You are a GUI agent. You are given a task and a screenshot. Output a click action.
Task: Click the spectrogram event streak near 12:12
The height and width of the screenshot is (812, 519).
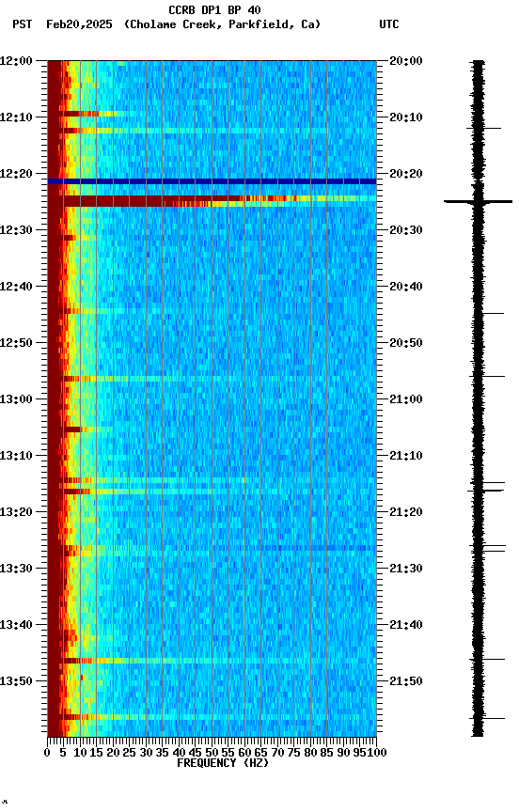pyautogui.click(x=212, y=131)
